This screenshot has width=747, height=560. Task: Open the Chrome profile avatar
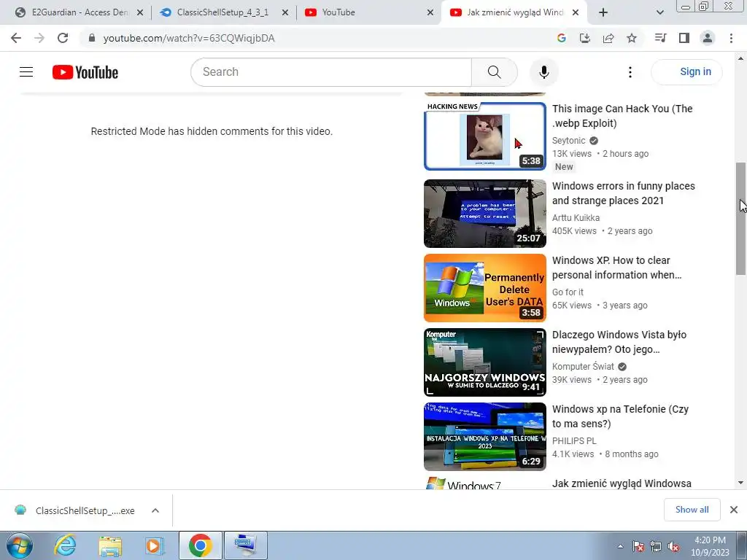click(x=708, y=38)
